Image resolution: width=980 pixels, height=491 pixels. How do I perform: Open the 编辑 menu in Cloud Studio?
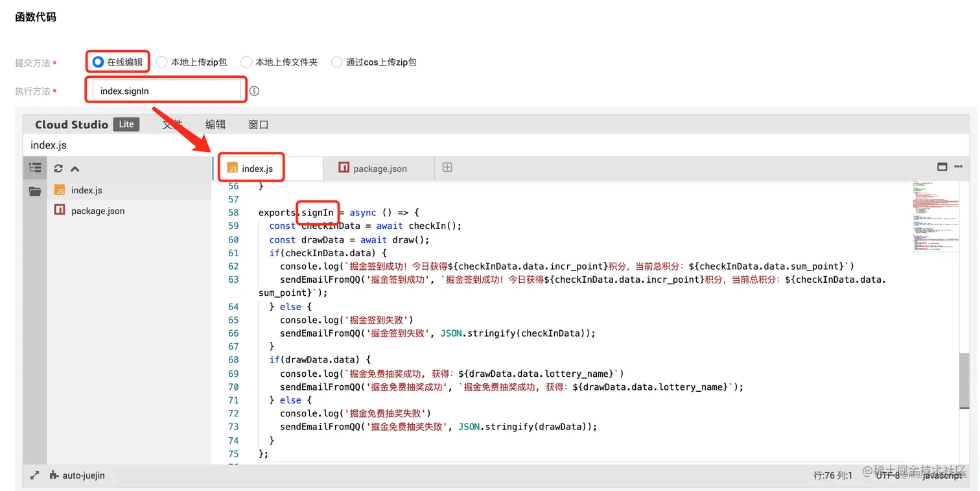[215, 125]
